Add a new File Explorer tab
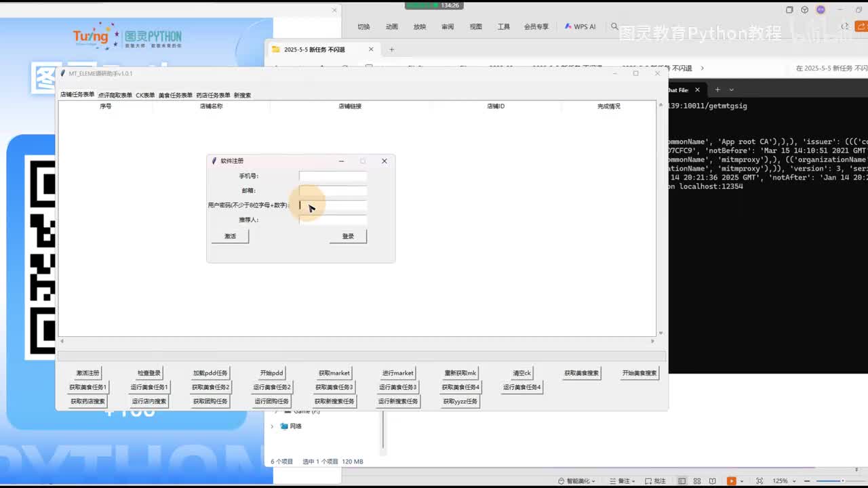The width and height of the screenshot is (868, 488). click(391, 49)
